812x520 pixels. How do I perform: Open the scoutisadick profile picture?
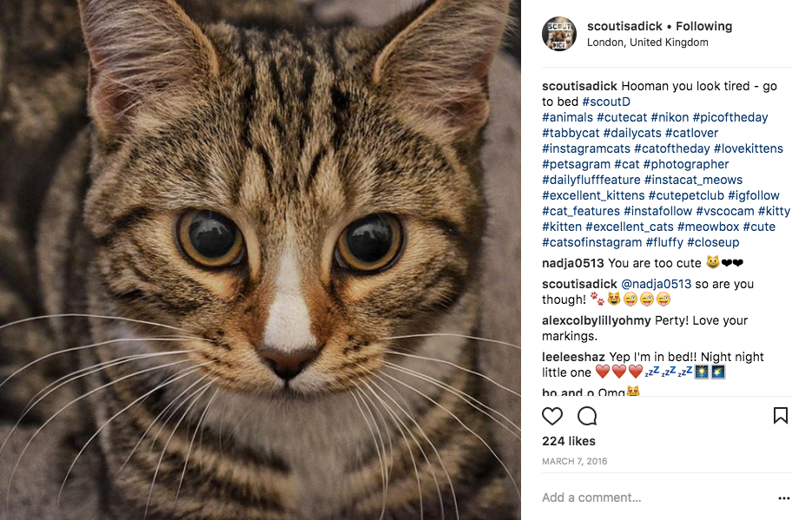[x=559, y=34]
